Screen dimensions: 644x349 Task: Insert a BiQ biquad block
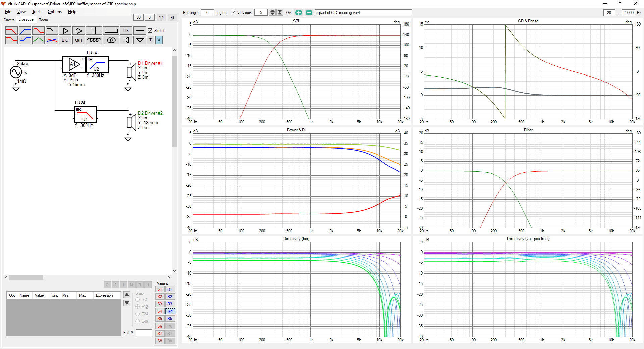[65, 40]
